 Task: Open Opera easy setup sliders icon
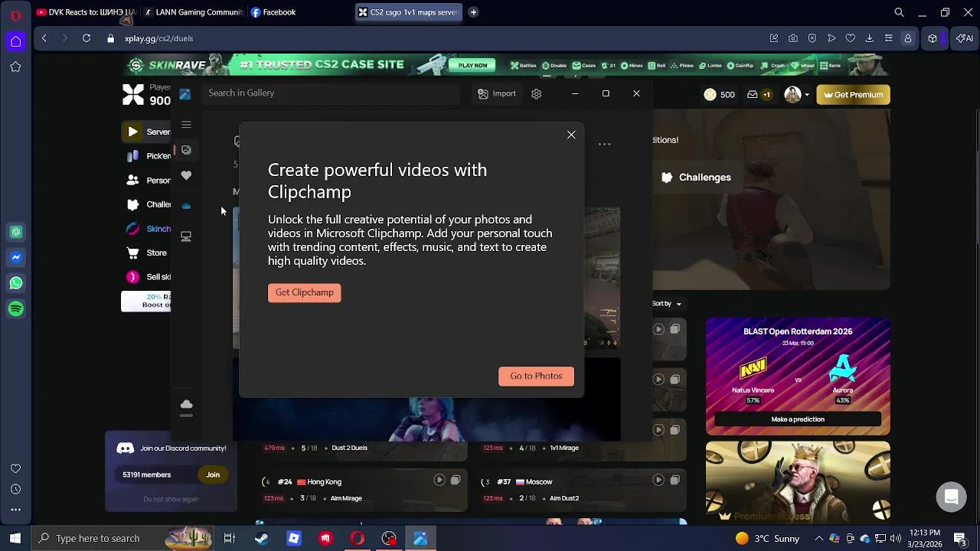click(889, 38)
